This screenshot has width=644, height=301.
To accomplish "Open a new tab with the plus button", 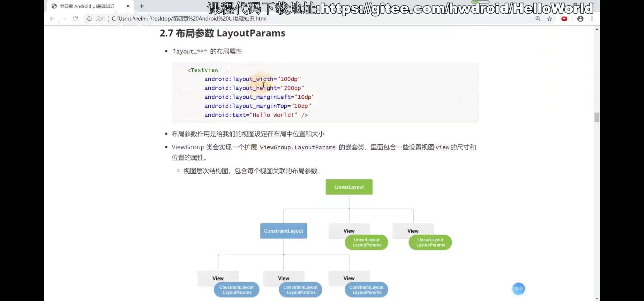I will coord(142,6).
